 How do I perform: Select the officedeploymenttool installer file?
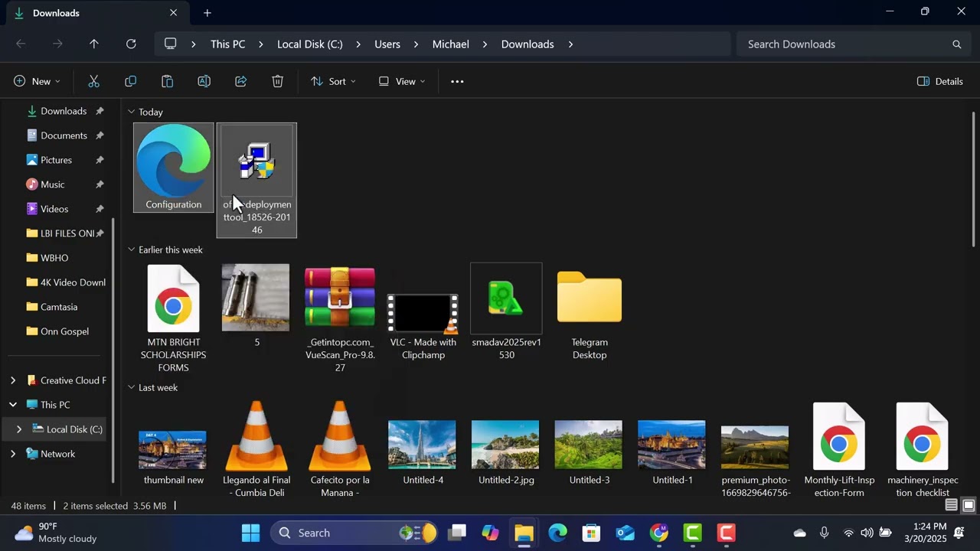[256, 181]
